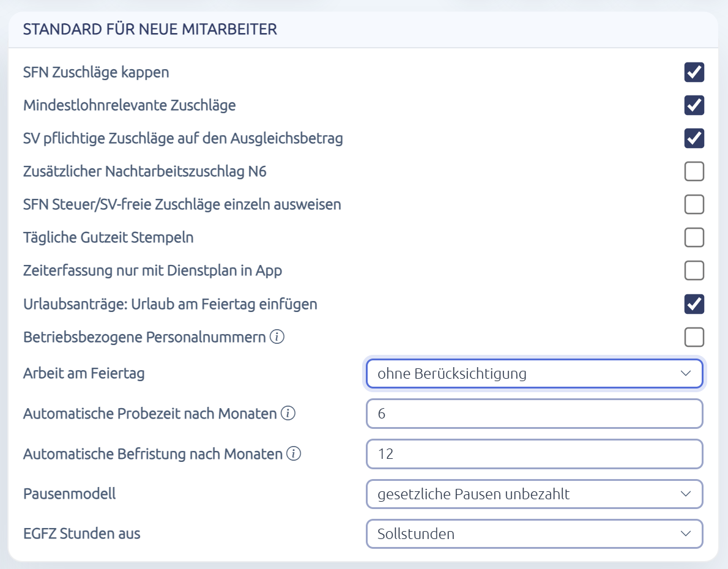728x569 pixels.
Task: Click the SFN Zuschläge kappen label
Action: pyautogui.click(x=96, y=72)
